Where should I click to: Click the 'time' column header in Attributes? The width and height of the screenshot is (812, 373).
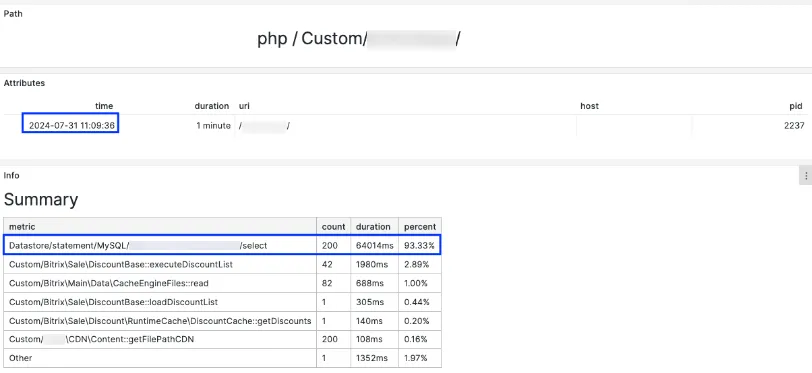[104, 106]
